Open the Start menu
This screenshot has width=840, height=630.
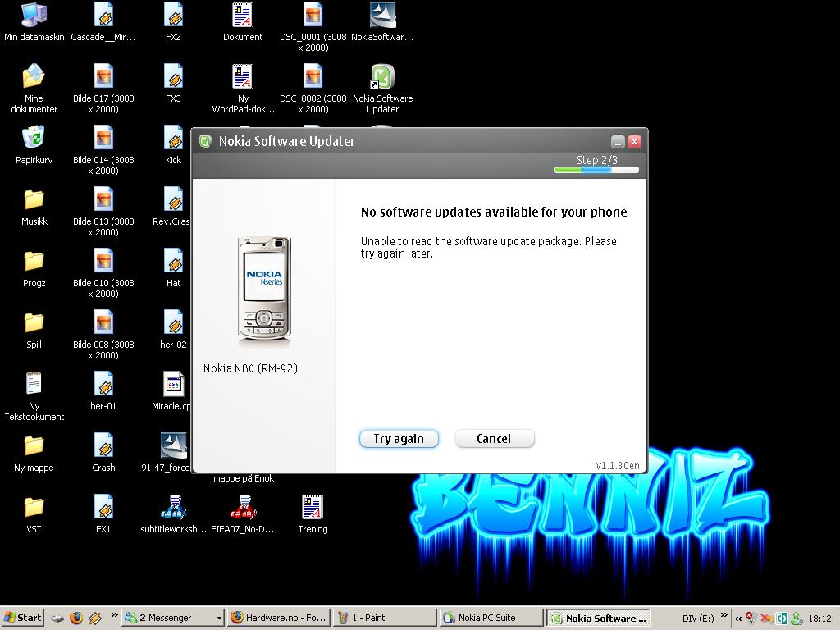point(22,618)
